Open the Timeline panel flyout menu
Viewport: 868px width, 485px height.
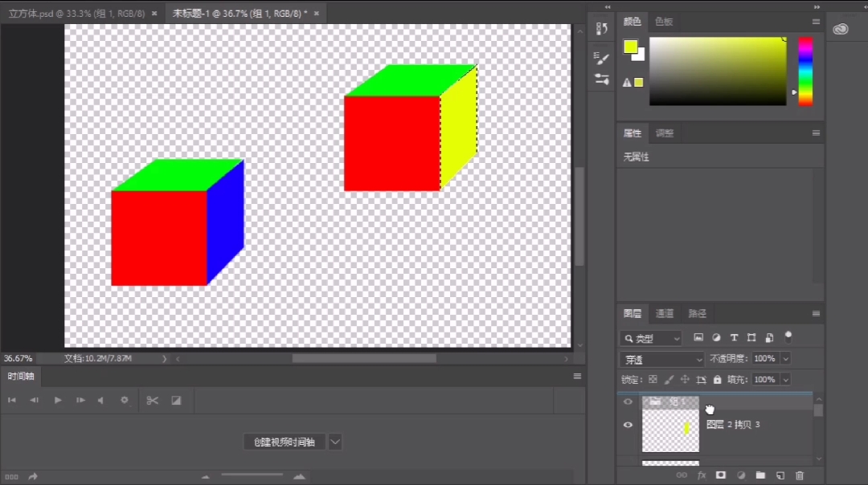[x=577, y=376]
